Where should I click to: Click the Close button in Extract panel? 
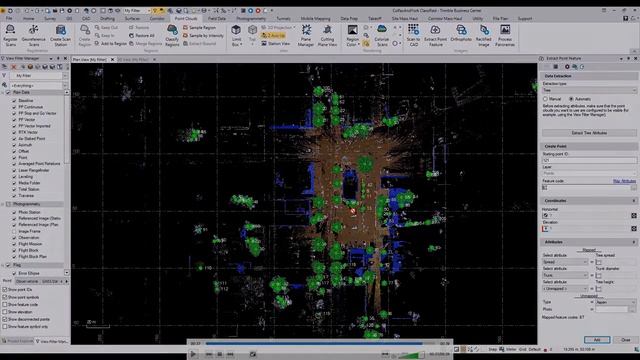[x=625, y=340]
